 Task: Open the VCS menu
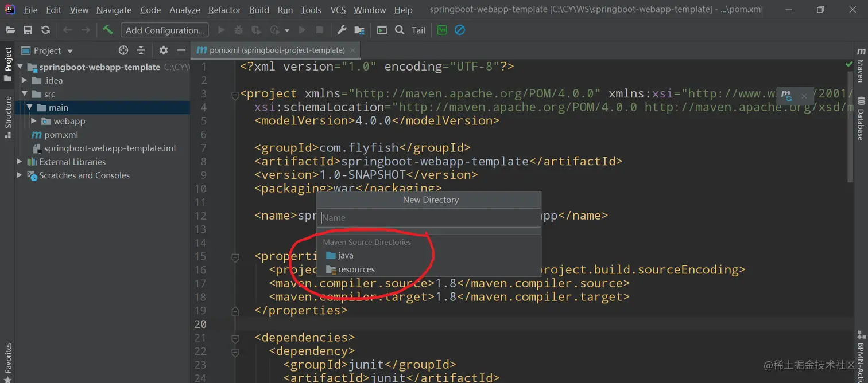pos(338,10)
